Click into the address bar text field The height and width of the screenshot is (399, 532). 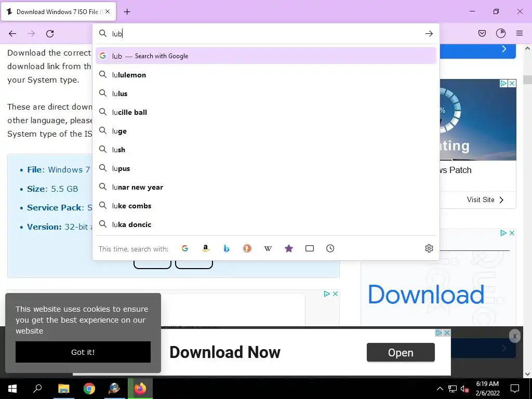[x=267, y=34]
